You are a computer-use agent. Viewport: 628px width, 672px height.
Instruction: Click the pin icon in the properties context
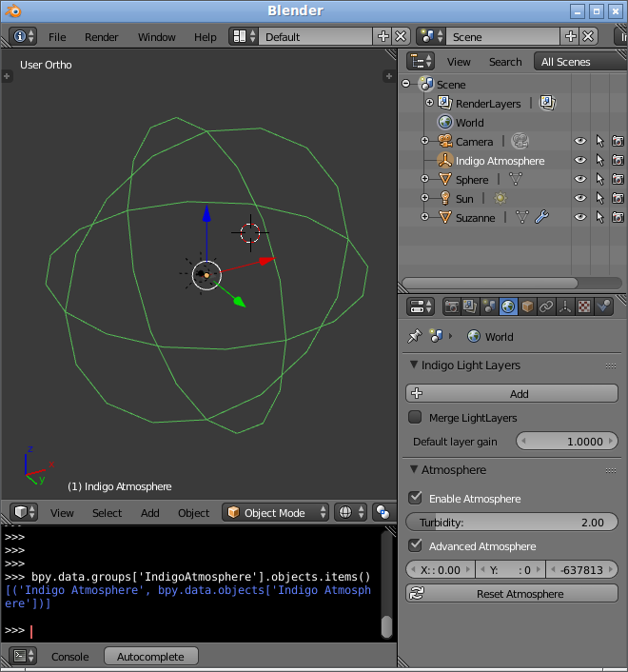click(x=414, y=337)
